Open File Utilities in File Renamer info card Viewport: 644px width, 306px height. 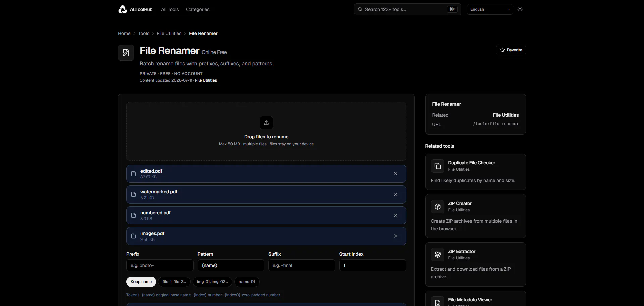(506, 115)
